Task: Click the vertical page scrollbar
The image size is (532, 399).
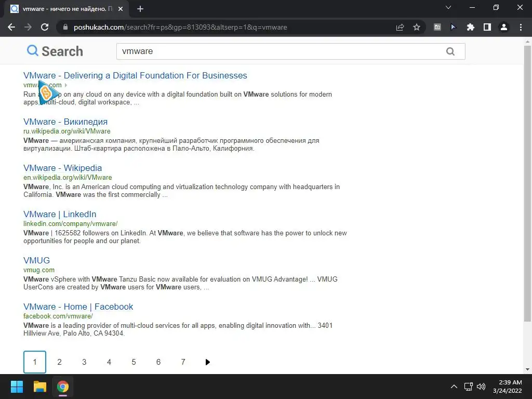Action: [x=527, y=183]
